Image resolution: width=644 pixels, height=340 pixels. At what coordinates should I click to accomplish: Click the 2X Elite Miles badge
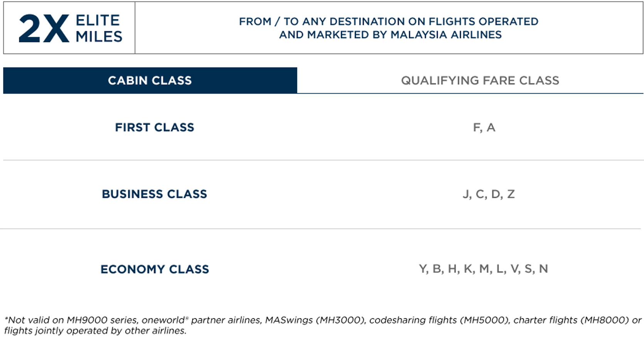click(x=69, y=28)
